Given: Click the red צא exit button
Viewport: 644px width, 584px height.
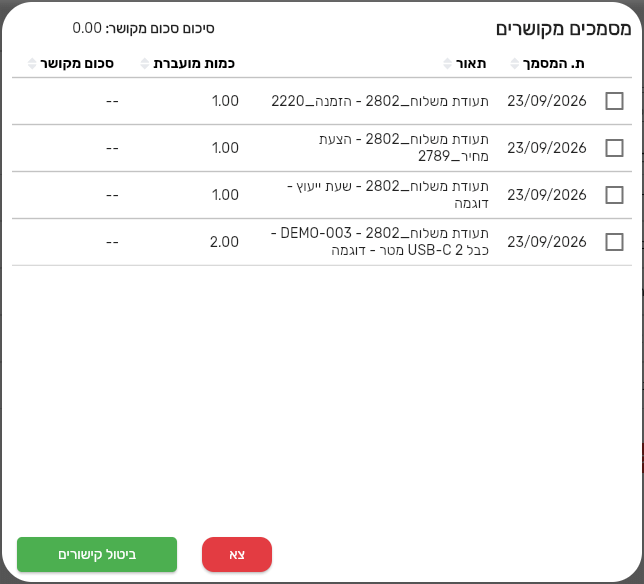Looking at the screenshot, I should 237,554.
